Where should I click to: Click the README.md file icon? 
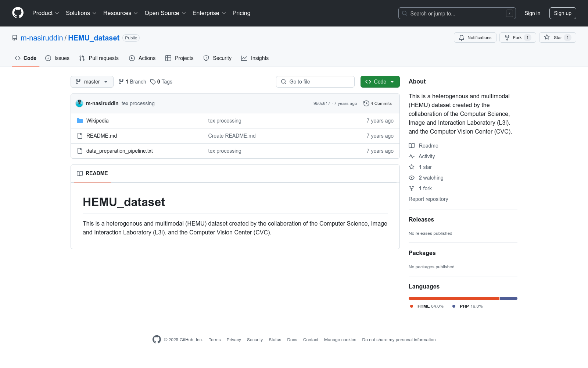click(80, 136)
